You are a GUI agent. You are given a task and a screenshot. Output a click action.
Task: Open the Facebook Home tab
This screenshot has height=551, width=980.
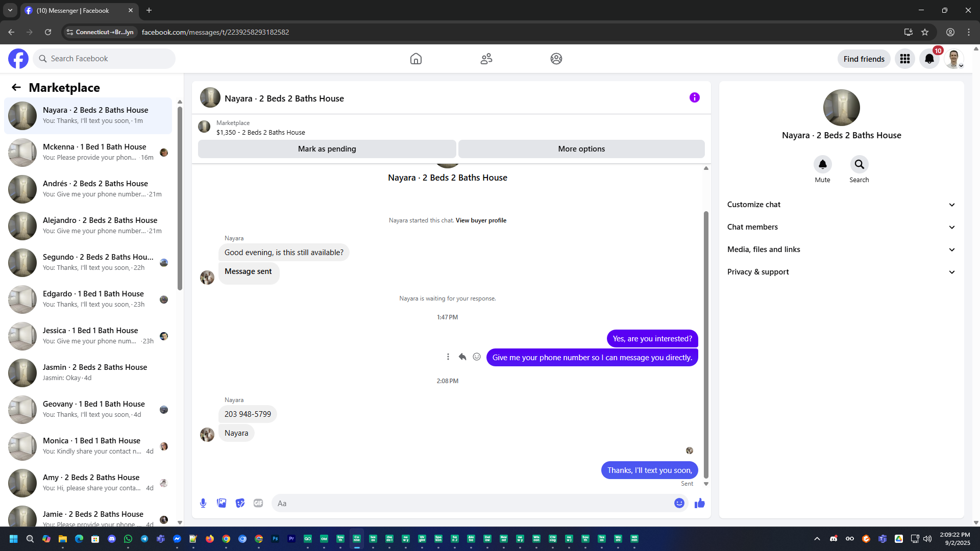416,59
